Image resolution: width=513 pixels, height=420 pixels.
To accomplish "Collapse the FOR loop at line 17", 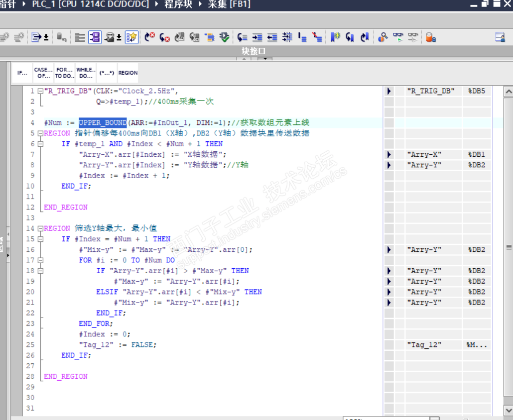I will click(40, 260).
